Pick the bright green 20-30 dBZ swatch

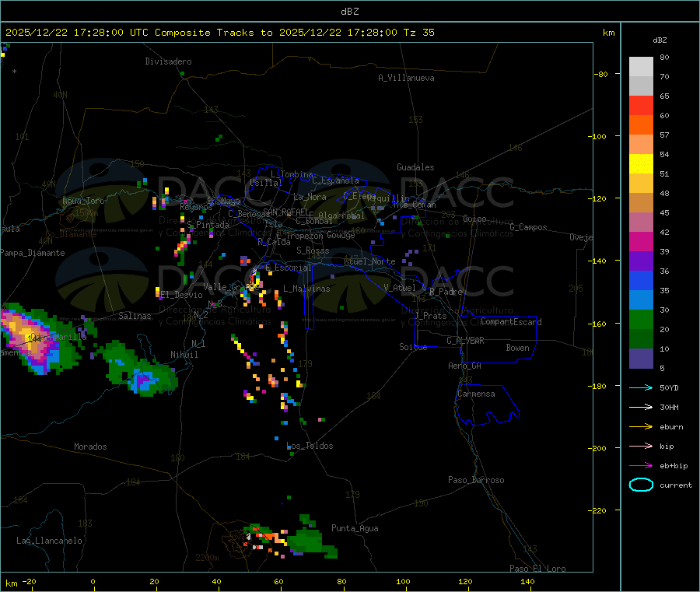coord(641,319)
